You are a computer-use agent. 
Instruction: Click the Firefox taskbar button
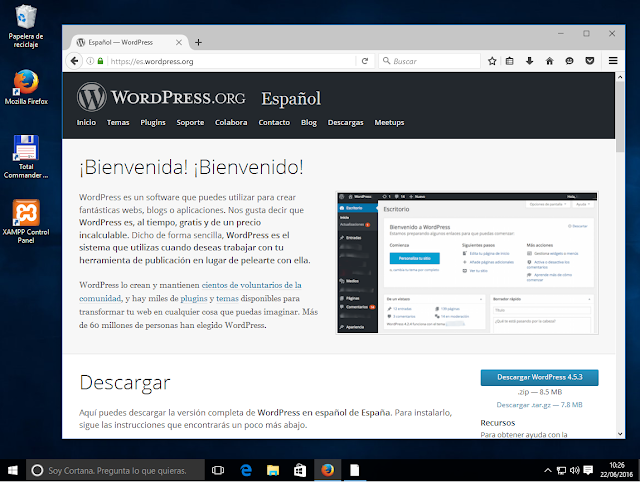(x=327, y=471)
